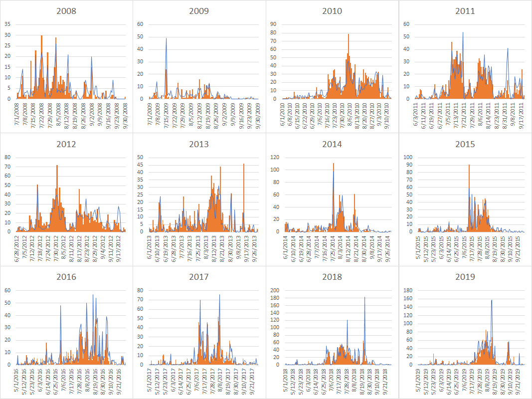Select the 200 y-axis label in 2018 chart
Viewport: 532px width, 399px height.
tap(273, 290)
